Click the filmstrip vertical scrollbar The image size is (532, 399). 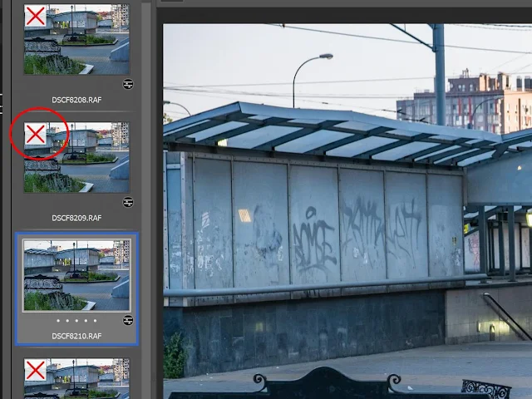[146, 200]
